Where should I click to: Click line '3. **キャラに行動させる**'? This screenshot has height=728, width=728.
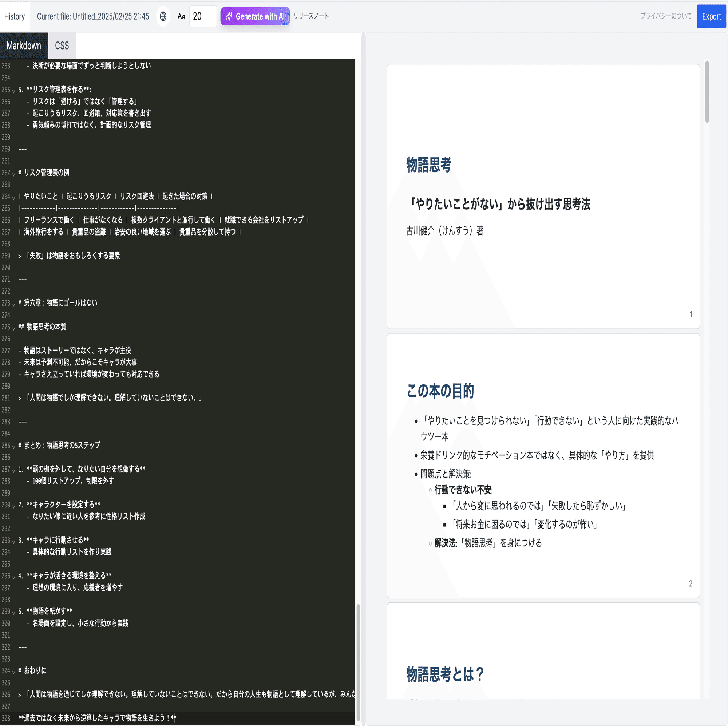tap(54, 540)
